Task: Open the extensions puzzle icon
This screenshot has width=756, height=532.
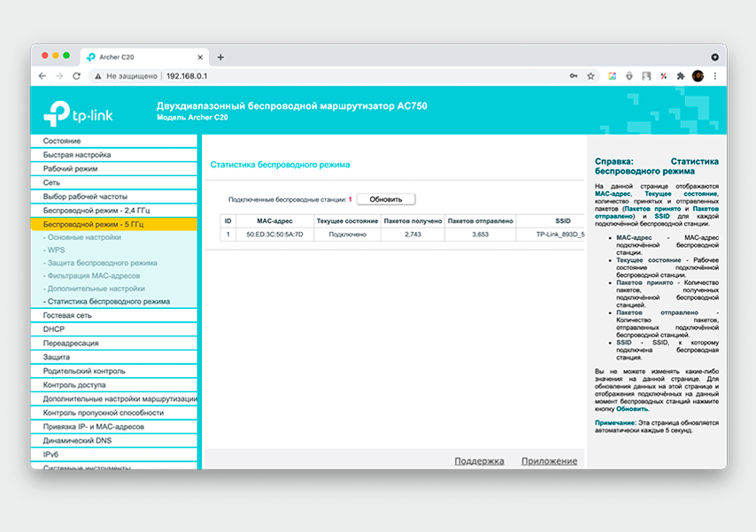Action: pyautogui.click(x=681, y=76)
